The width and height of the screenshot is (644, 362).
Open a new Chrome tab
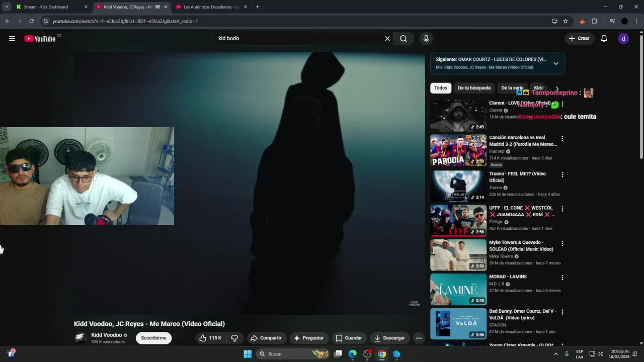[258, 7]
